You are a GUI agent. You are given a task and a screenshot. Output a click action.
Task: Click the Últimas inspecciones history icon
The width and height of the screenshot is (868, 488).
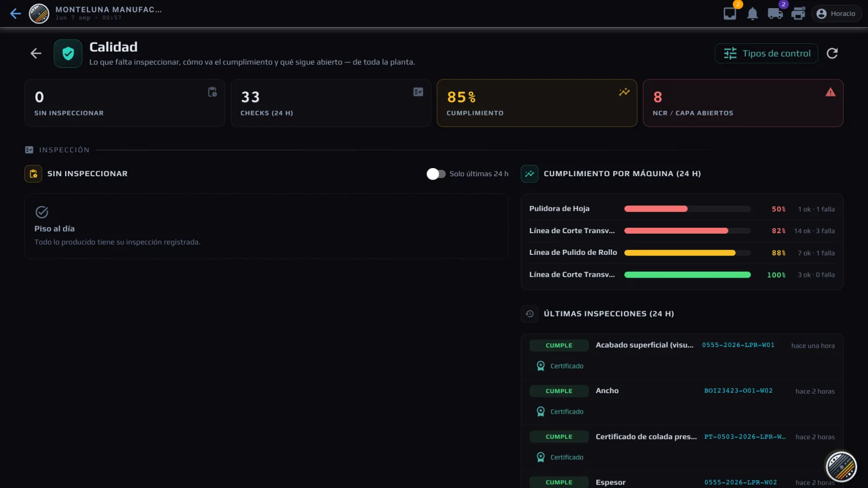click(529, 313)
